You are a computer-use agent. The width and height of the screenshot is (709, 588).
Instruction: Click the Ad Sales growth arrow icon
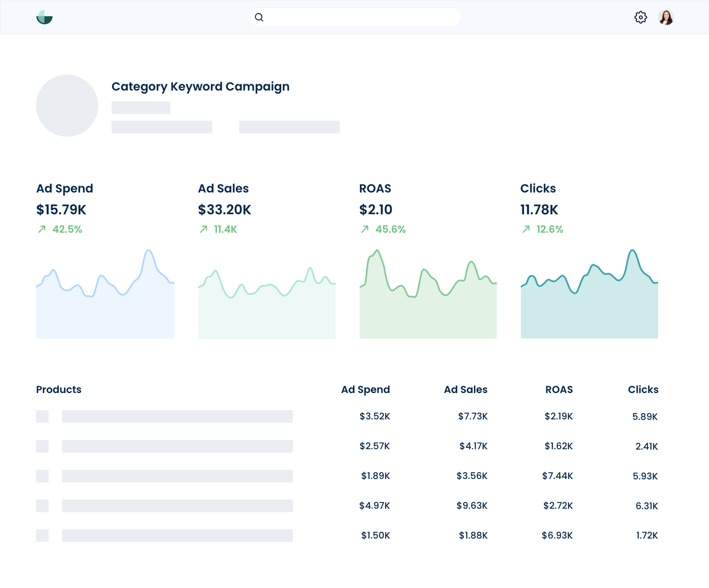(x=204, y=230)
